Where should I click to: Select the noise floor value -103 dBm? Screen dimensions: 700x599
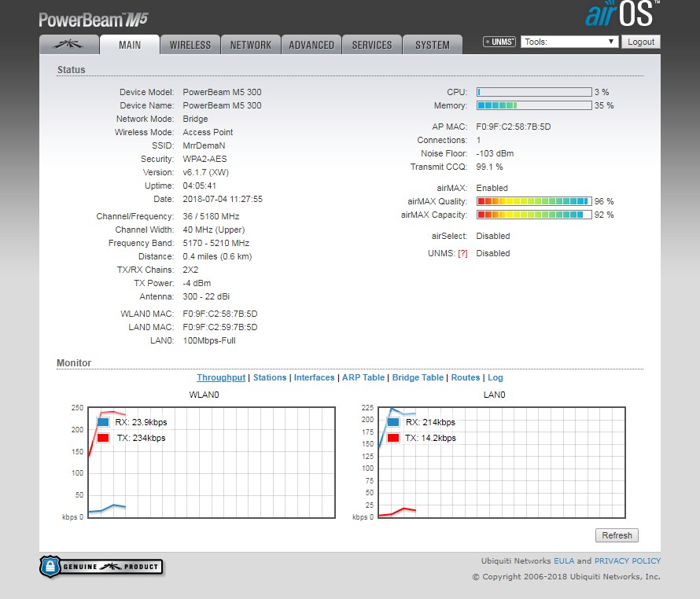click(x=495, y=153)
